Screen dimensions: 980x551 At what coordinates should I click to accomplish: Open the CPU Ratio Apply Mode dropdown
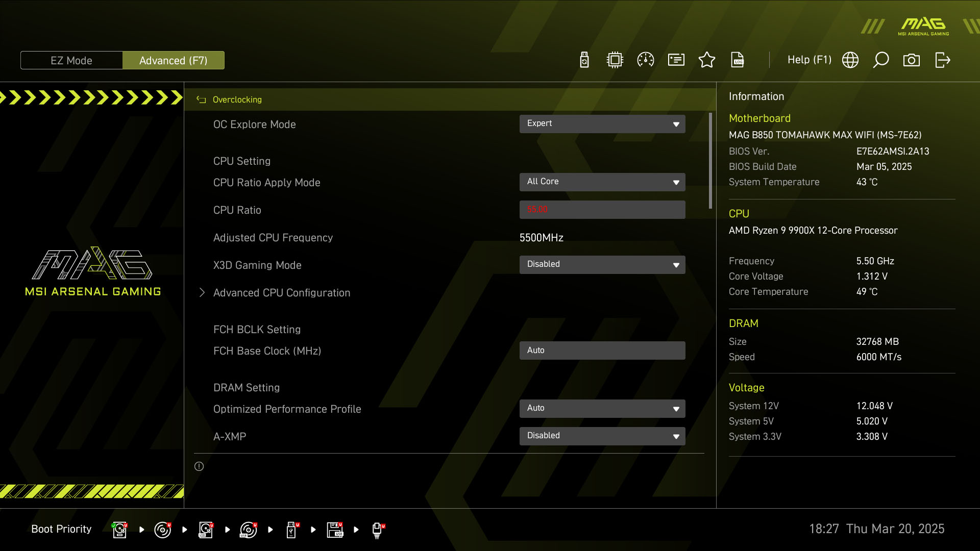point(602,182)
